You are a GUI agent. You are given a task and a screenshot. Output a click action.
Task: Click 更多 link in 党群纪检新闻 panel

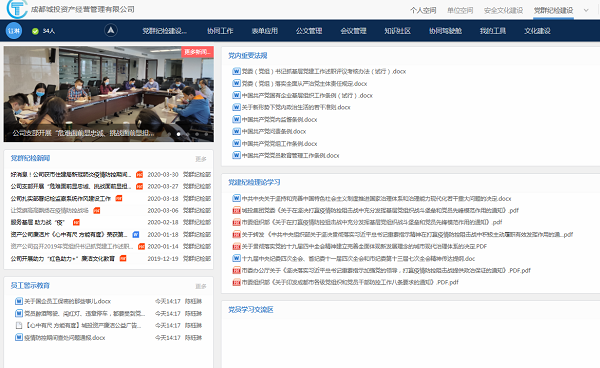[x=201, y=159]
